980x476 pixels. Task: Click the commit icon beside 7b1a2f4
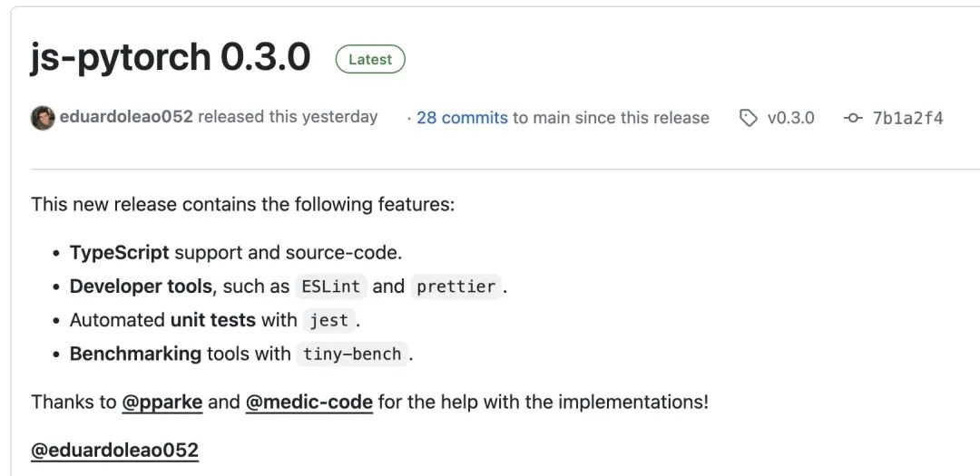853,118
